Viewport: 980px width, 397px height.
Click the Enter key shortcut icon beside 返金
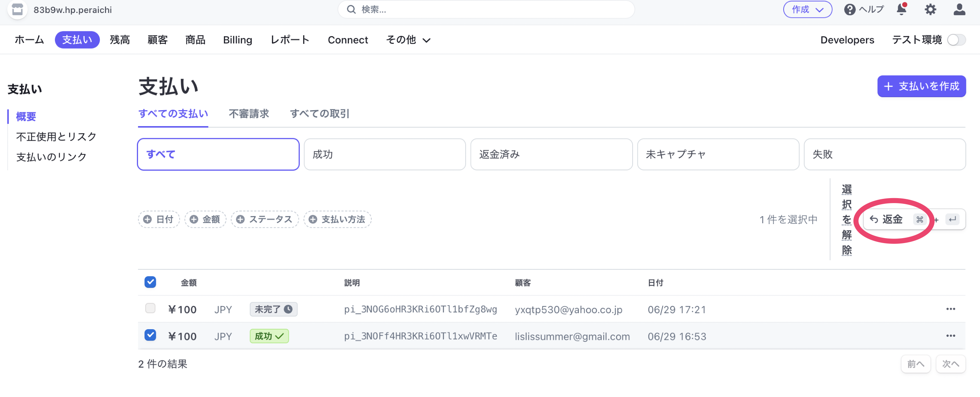click(953, 219)
